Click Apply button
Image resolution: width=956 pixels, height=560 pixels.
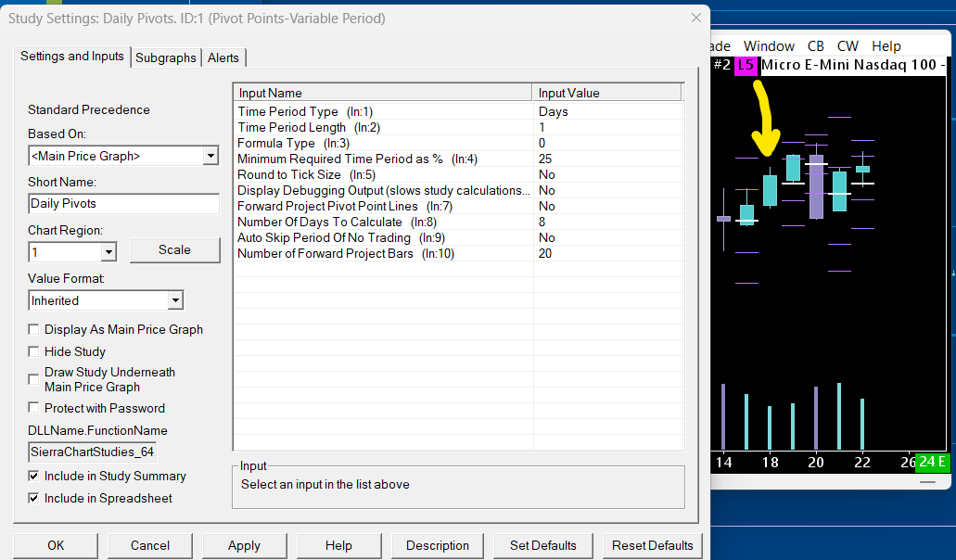245,545
